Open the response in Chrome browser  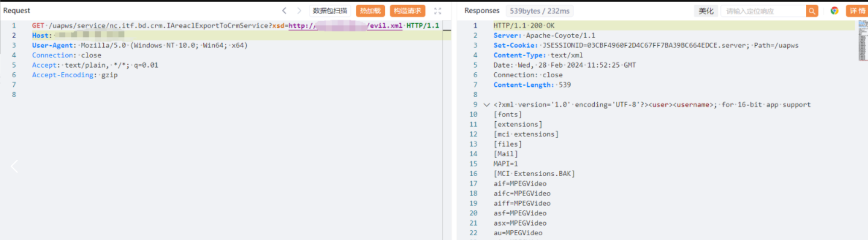click(x=834, y=11)
